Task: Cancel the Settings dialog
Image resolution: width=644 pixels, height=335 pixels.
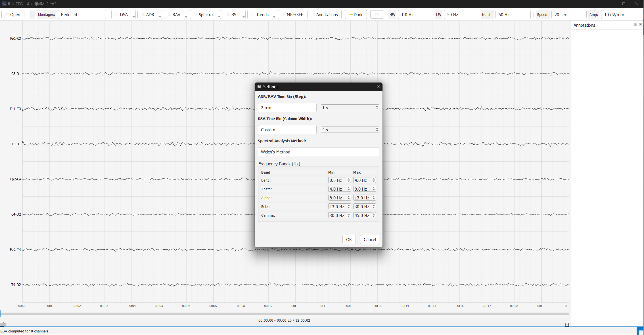Action: pyautogui.click(x=369, y=239)
